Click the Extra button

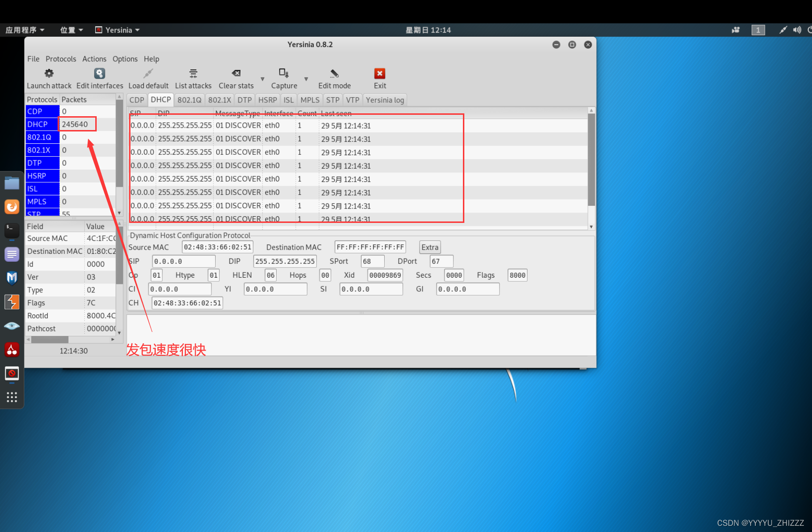[430, 247]
